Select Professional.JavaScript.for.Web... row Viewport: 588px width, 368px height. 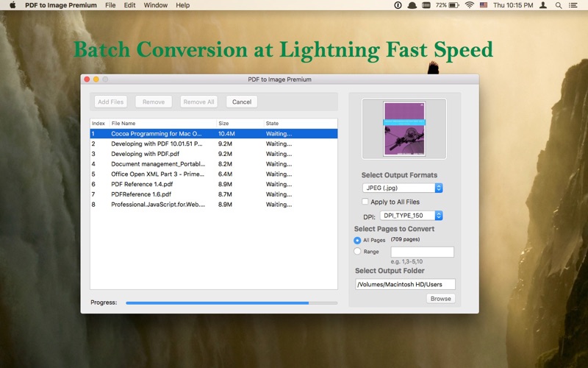[214, 205]
